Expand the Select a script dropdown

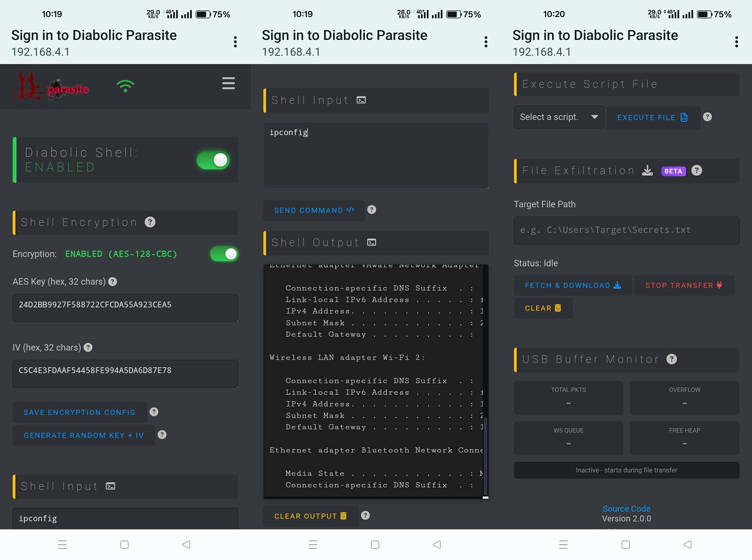point(558,117)
